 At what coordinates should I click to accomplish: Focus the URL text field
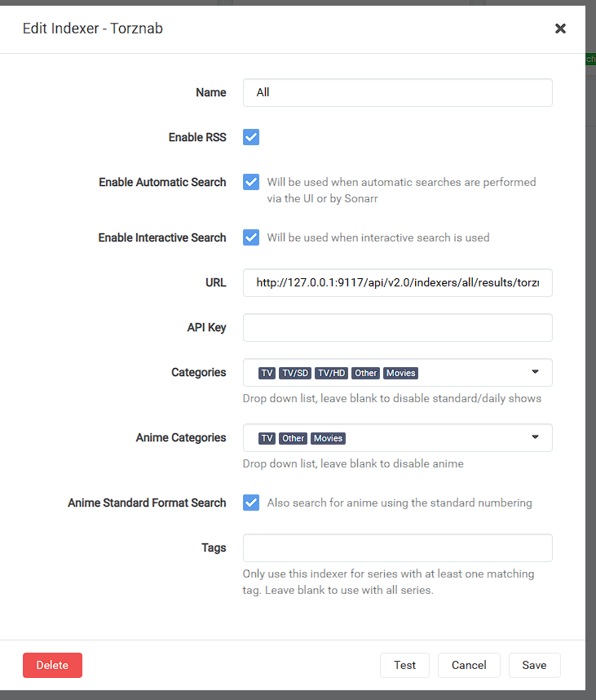tap(398, 282)
